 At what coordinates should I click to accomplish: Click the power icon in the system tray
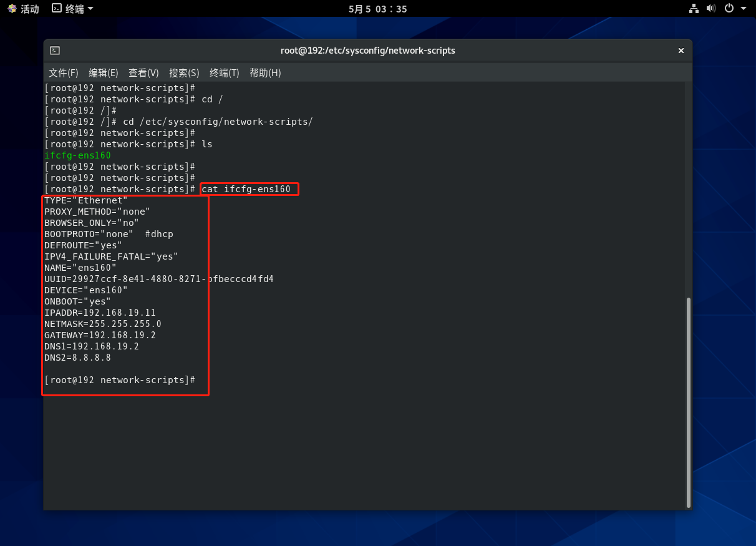729,9
